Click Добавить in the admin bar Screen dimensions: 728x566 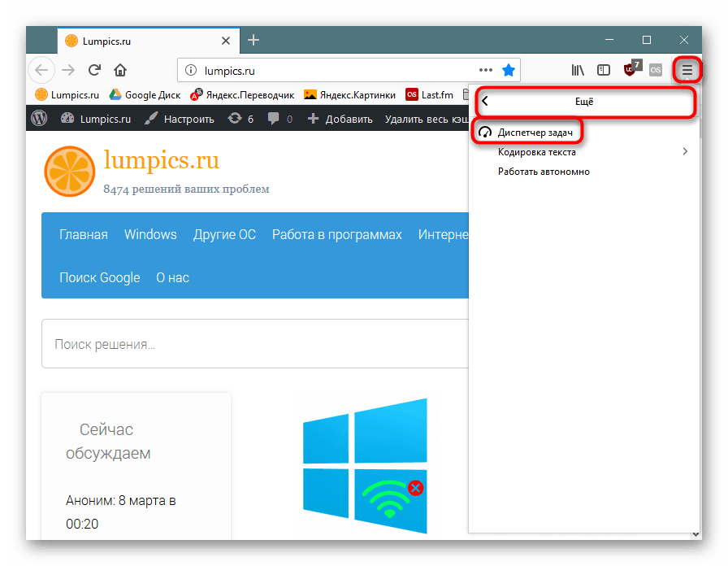pos(340,119)
